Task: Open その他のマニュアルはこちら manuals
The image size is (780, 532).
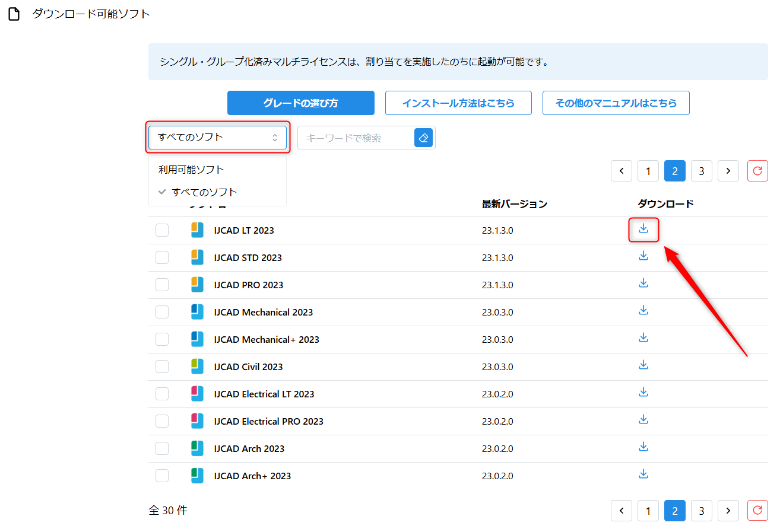Action: pos(616,103)
